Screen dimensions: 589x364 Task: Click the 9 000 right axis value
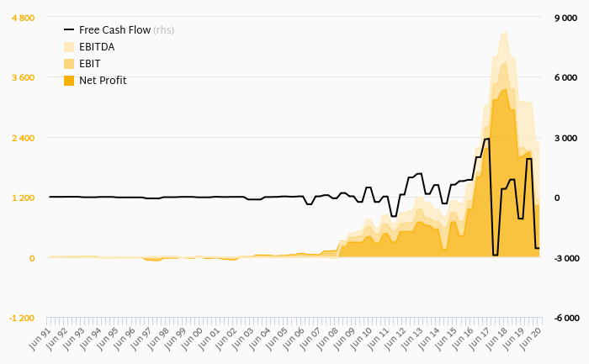(565, 18)
